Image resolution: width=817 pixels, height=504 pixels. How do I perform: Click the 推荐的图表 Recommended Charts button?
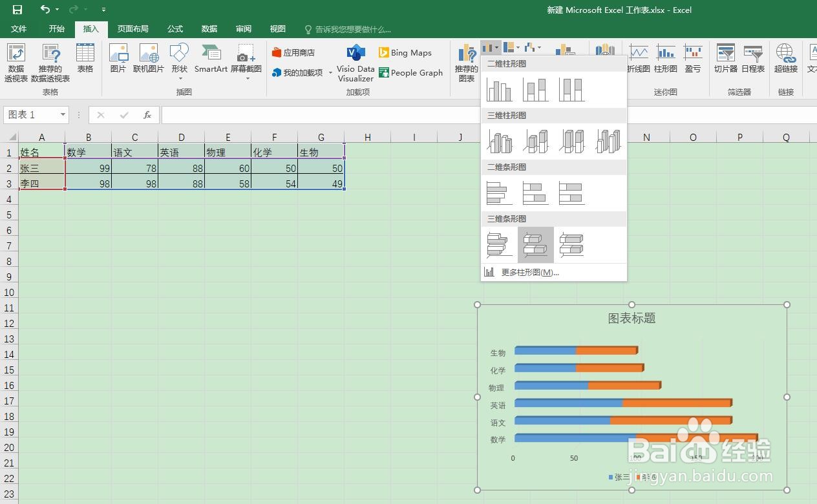(466, 61)
